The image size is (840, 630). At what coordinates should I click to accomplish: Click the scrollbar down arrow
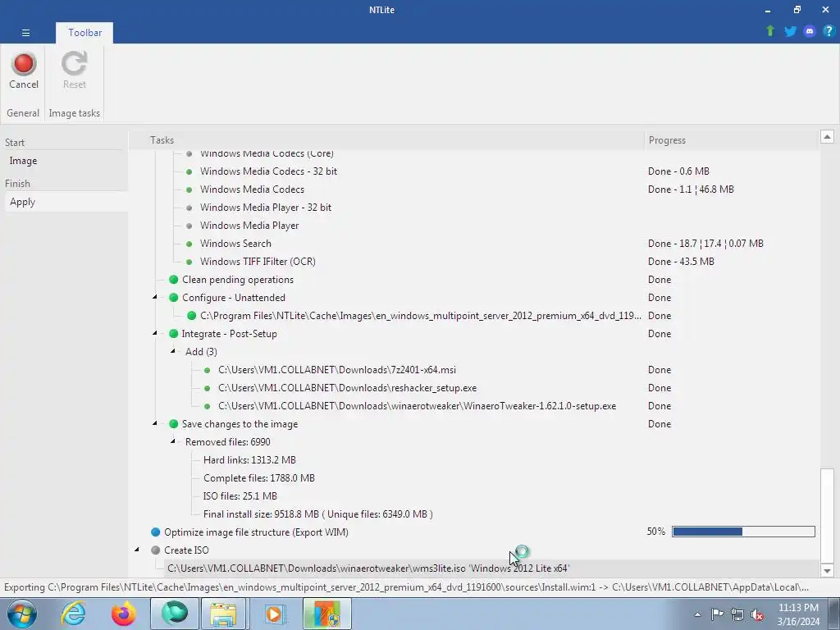827,571
